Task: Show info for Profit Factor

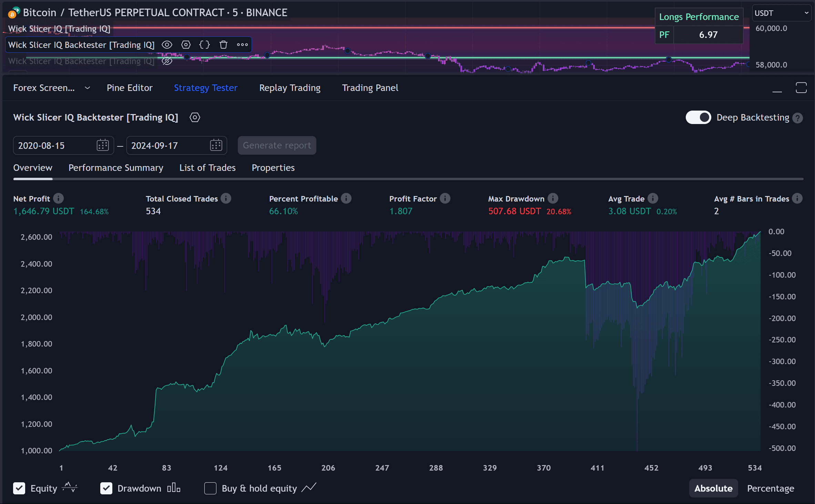Action: [x=445, y=198]
